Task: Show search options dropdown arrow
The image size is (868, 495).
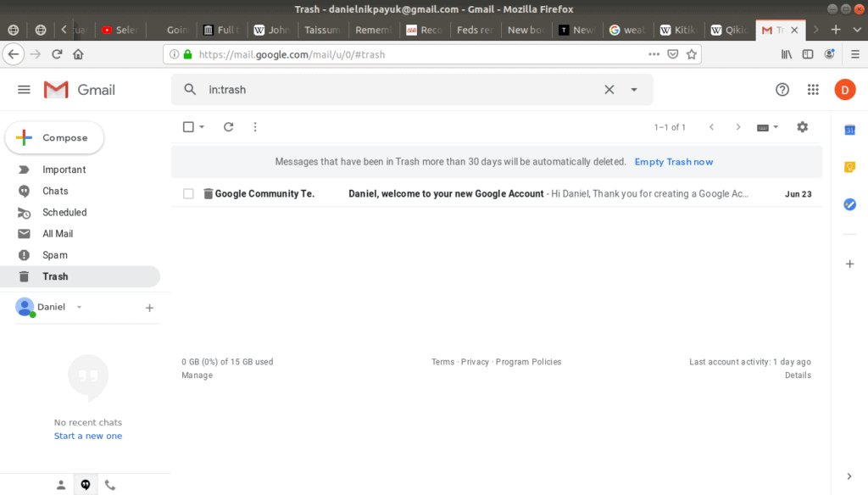Action: (x=634, y=90)
